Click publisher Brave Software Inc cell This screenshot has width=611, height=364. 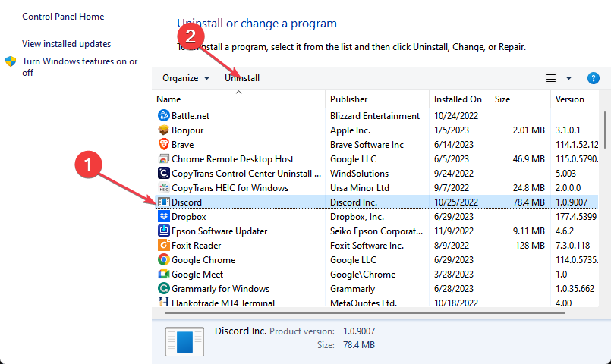(367, 144)
